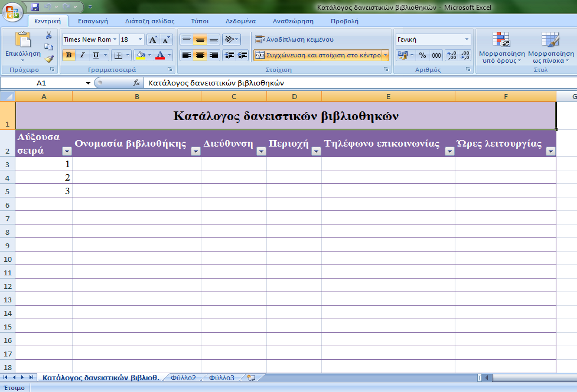Align cell text right
577x392 pixels.
click(x=214, y=55)
